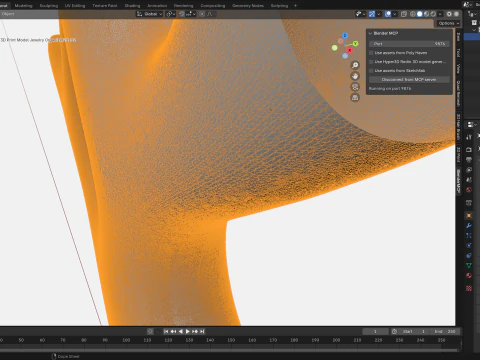
Task: Open the snapping options dropdown
Action: [x=191, y=14]
